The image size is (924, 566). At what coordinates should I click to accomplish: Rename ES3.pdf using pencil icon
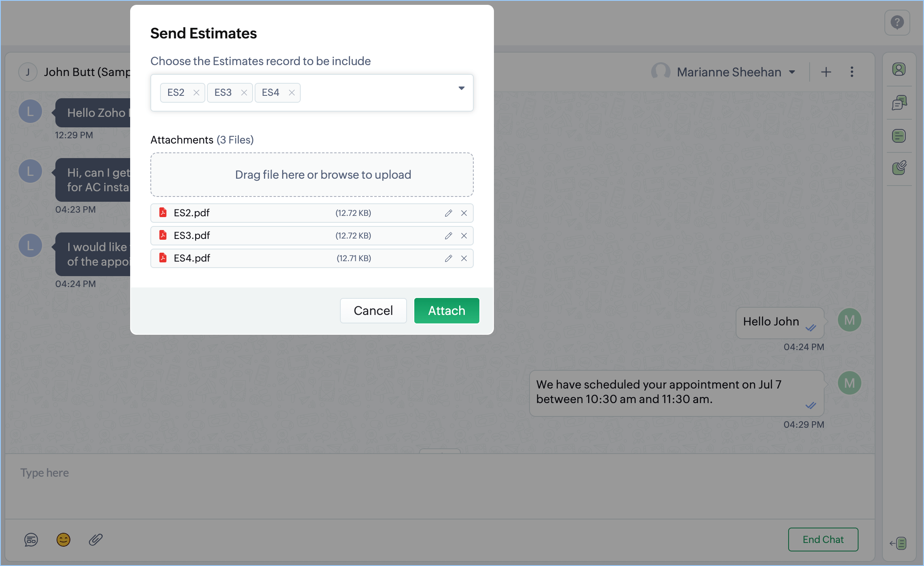448,236
